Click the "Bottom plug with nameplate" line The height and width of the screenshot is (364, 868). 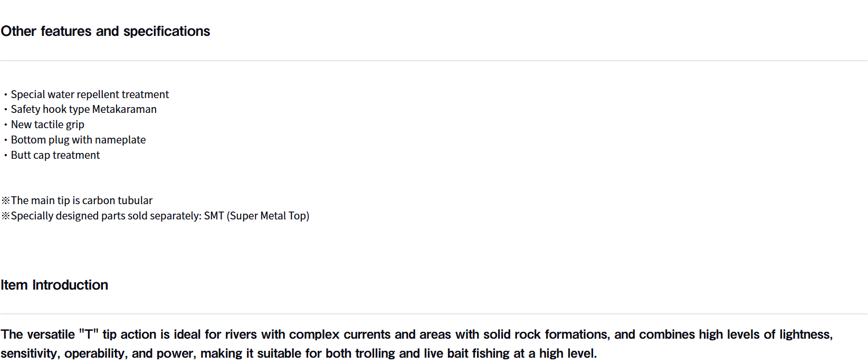tap(78, 140)
